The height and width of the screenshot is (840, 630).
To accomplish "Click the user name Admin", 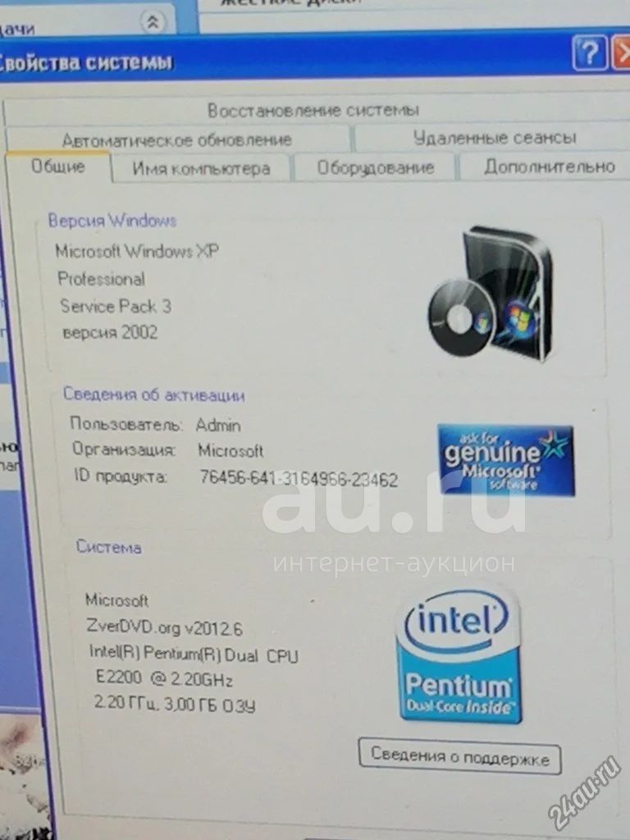I will click(218, 425).
